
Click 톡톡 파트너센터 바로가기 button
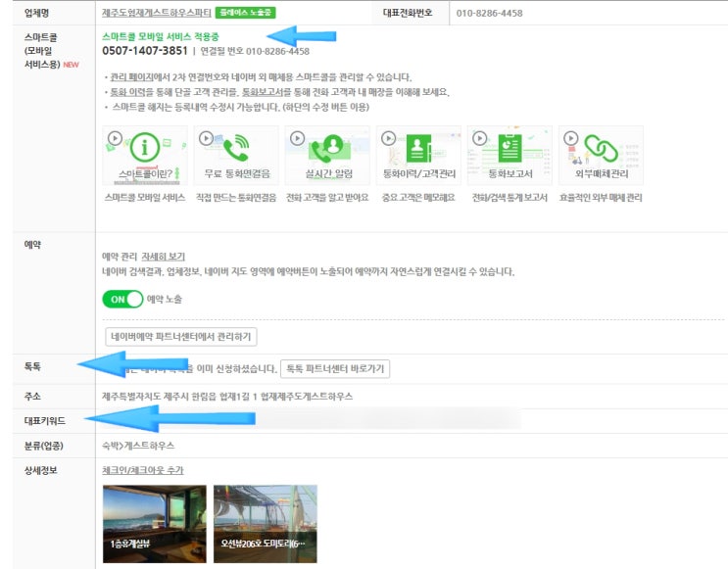(x=335, y=369)
